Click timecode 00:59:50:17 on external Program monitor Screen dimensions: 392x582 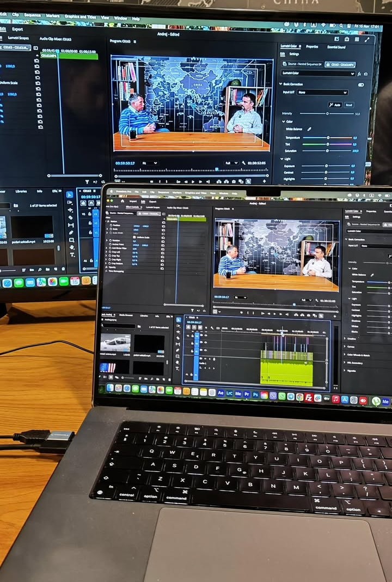pyautogui.click(x=125, y=163)
